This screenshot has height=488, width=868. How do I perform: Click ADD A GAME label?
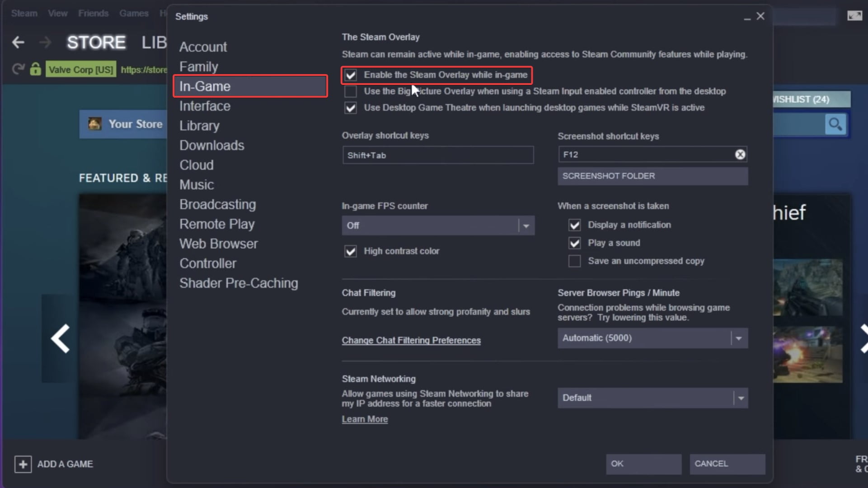[65, 464]
